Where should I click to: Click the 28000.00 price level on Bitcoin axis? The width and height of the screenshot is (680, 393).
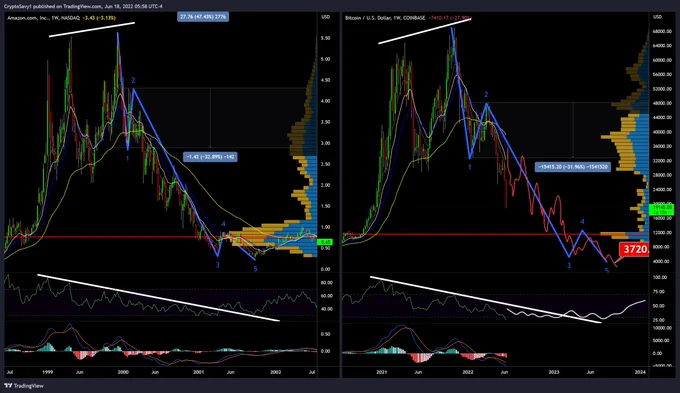tap(662, 175)
